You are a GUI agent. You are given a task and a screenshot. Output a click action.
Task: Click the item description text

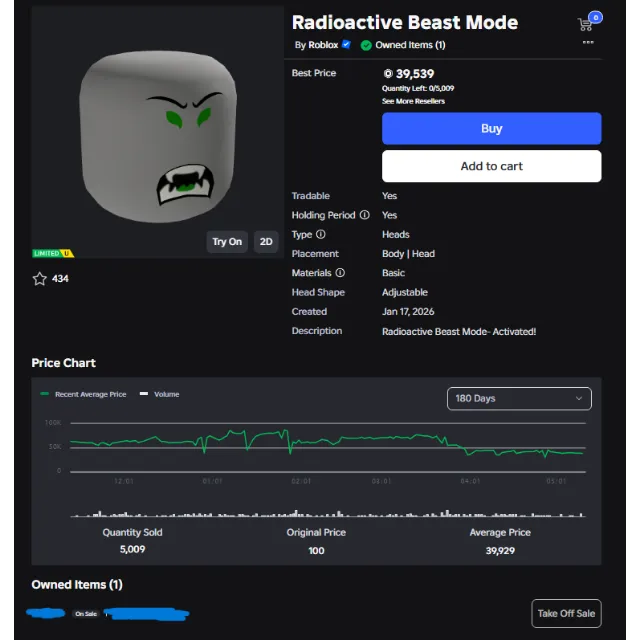[459, 331]
